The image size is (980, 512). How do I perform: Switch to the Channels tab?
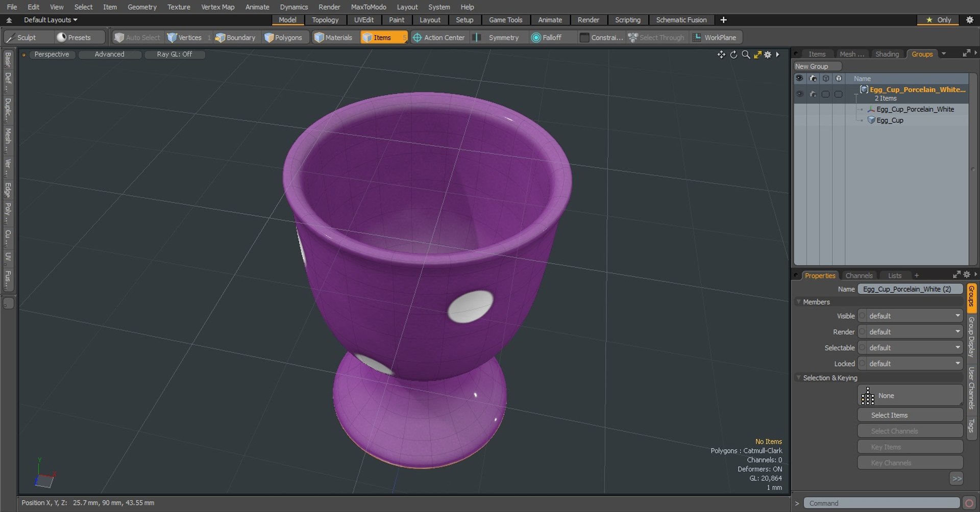point(859,275)
